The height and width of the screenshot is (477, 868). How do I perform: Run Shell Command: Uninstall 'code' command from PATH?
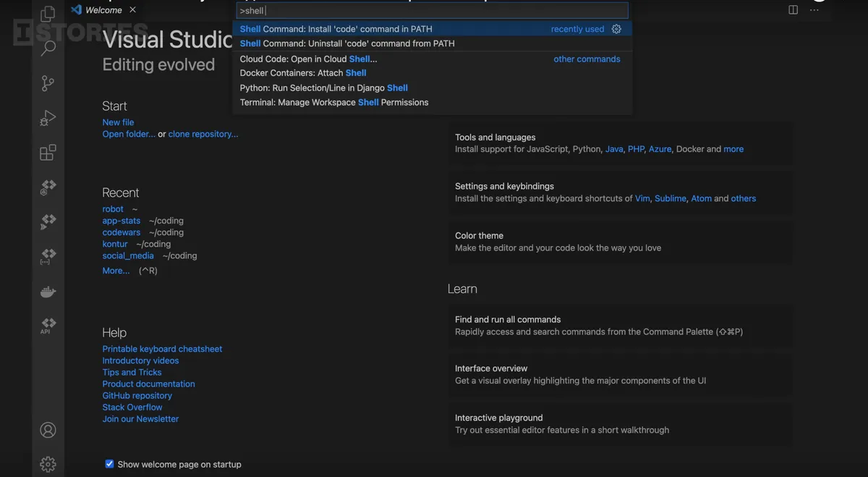(433, 43)
